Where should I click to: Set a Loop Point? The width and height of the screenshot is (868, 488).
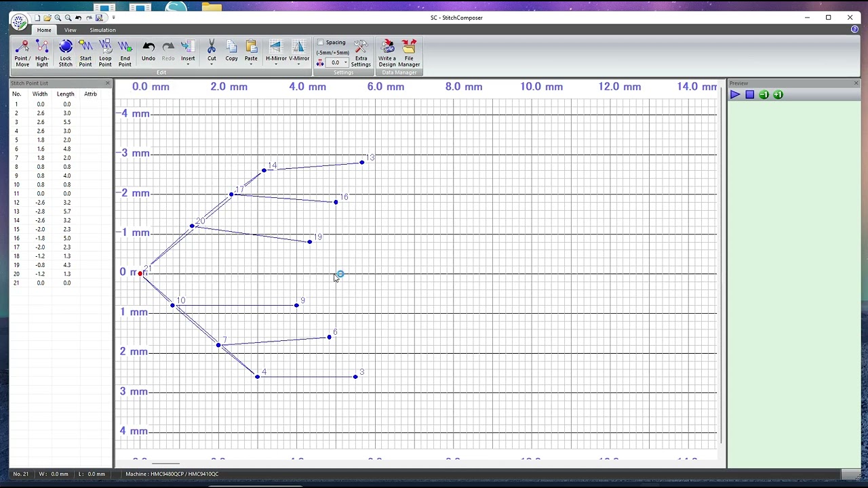coord(105,53)
